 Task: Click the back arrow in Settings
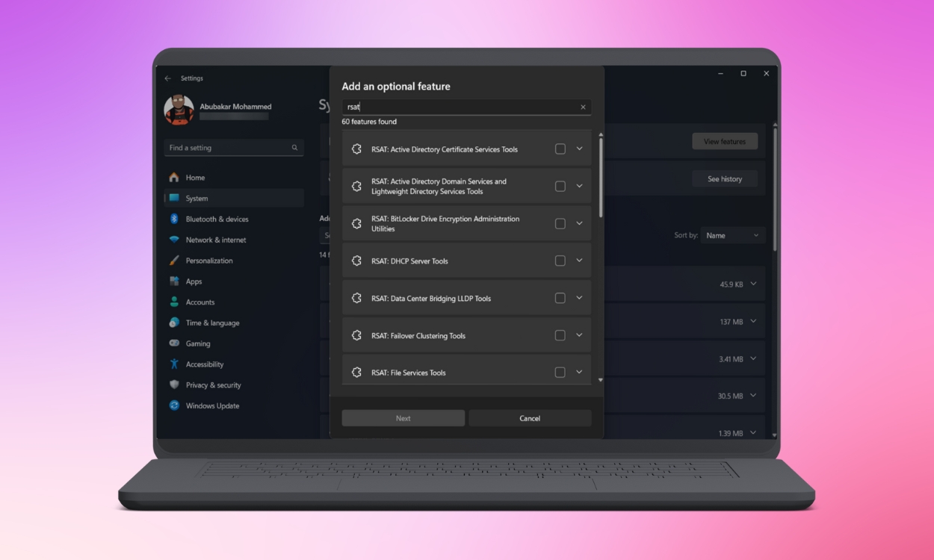(x=168, y=78)
